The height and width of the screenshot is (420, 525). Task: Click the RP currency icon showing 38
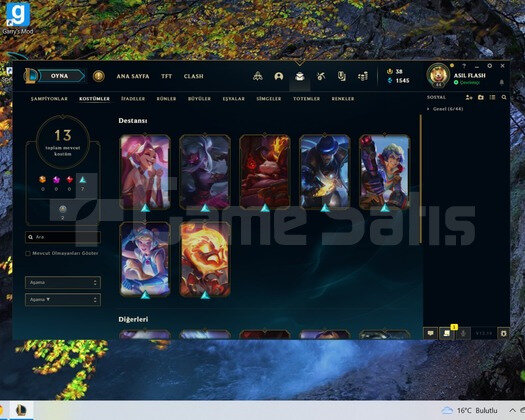[389, 71]
